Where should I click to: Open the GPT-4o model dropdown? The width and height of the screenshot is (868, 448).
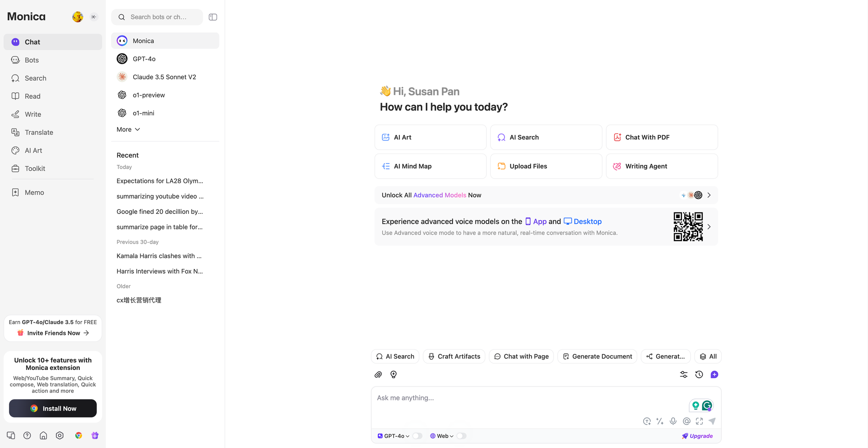click(x=394, y=436)
